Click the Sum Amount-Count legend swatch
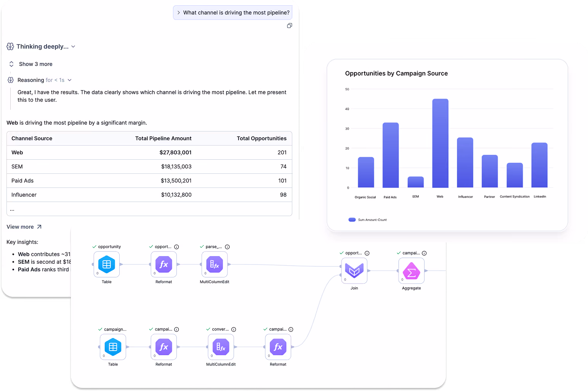Screen dimensions: 588x391 click(x=352, y=220)
